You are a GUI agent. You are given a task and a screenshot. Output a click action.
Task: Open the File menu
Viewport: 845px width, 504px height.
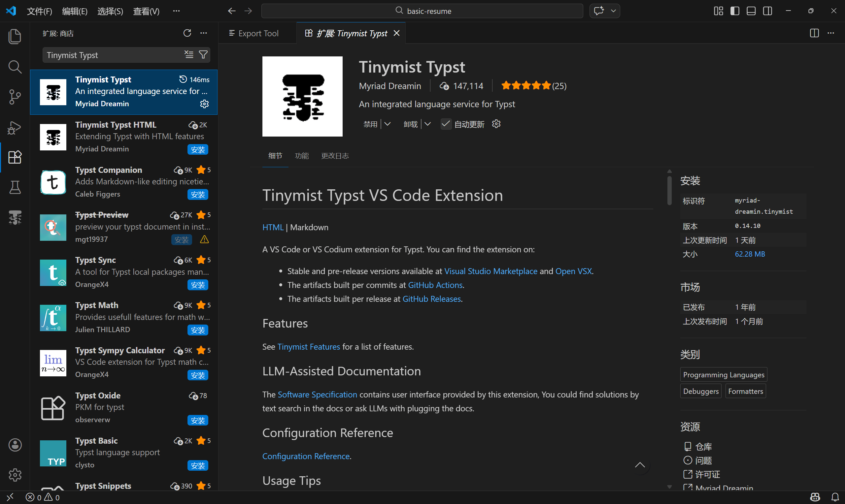(39, 11)
